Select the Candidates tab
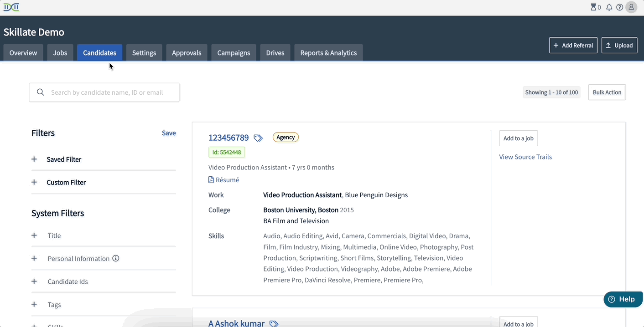This screenshot has width=644, height=327. point(99,53)
